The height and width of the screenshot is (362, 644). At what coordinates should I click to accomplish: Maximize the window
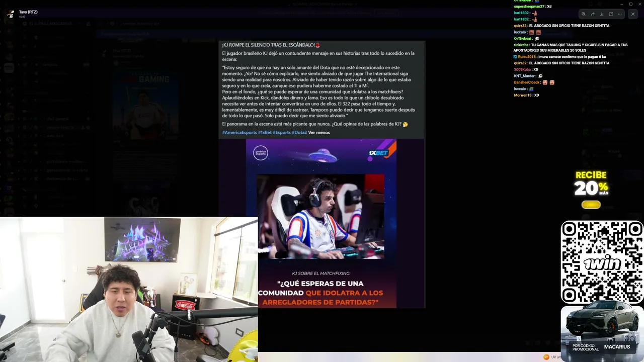(x=631, y=4)
